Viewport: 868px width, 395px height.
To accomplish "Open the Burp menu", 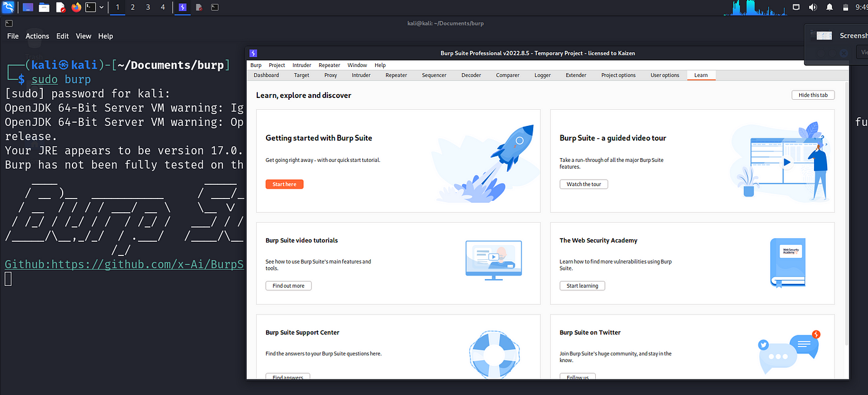I will coord(255,65).
